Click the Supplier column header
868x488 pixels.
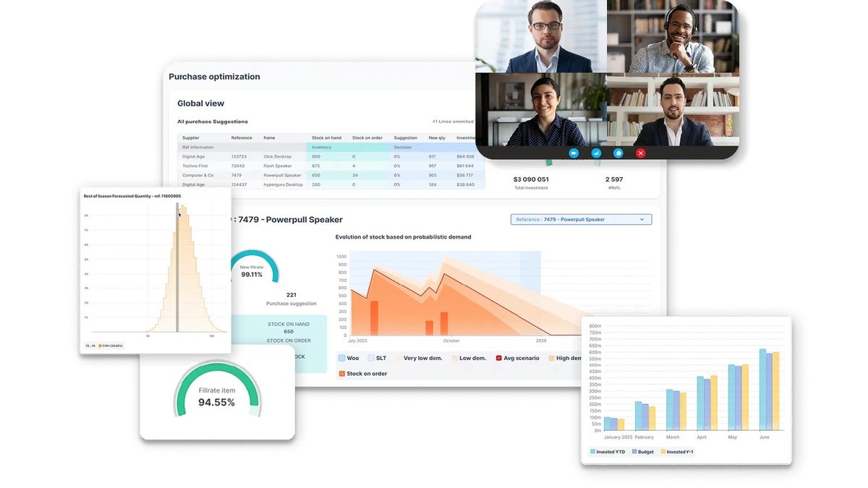point(191,137)
